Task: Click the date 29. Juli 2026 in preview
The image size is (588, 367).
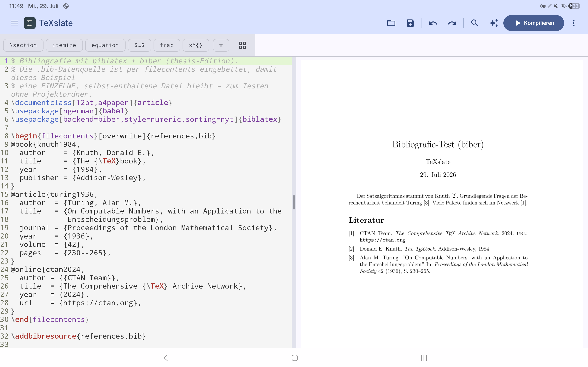Action: (438, 175)
